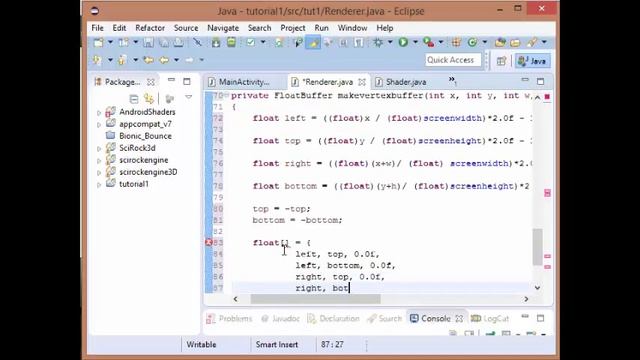Select the Bionic_Bounce project
This screenshot has height=360, width=640.
145,136
